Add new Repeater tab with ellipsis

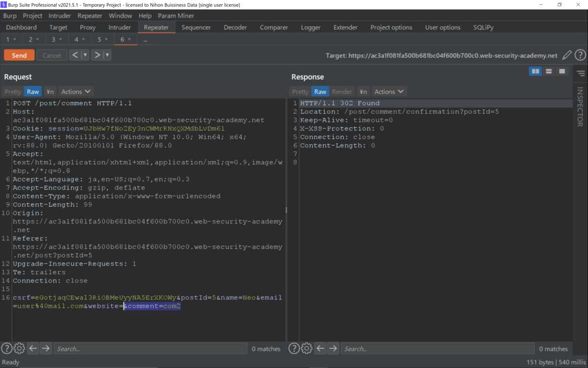[145, 40]
